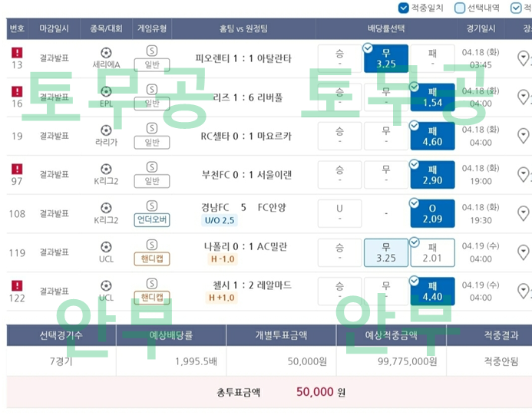
Task: Select the 승 option for RC셀타 match
Action: pyautogui.click(x=339, y=137)
